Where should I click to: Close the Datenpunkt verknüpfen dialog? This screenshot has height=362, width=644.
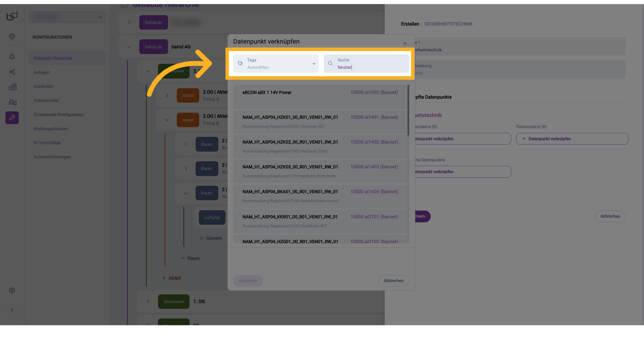[405, 44]
